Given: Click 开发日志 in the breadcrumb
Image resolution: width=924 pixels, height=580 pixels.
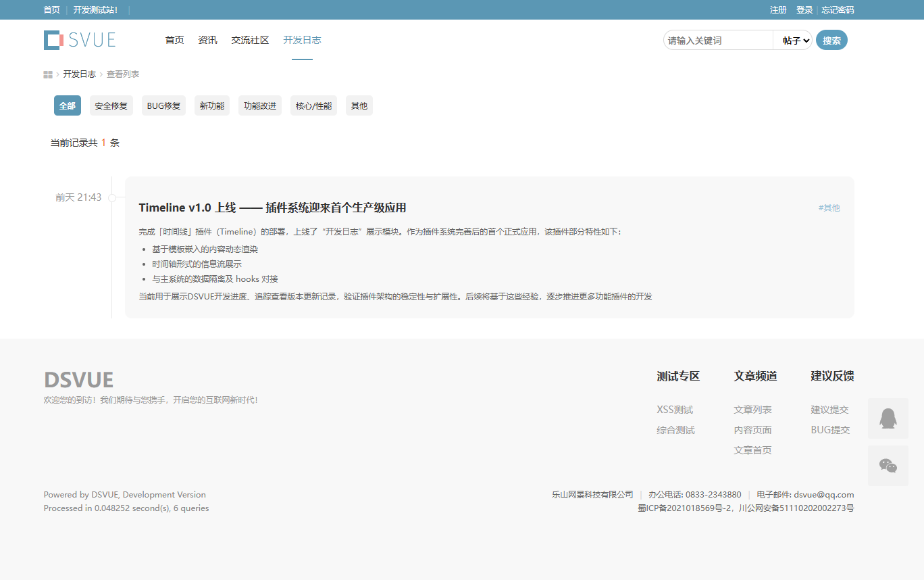Looking at the screenshot, I should (80, 74).
